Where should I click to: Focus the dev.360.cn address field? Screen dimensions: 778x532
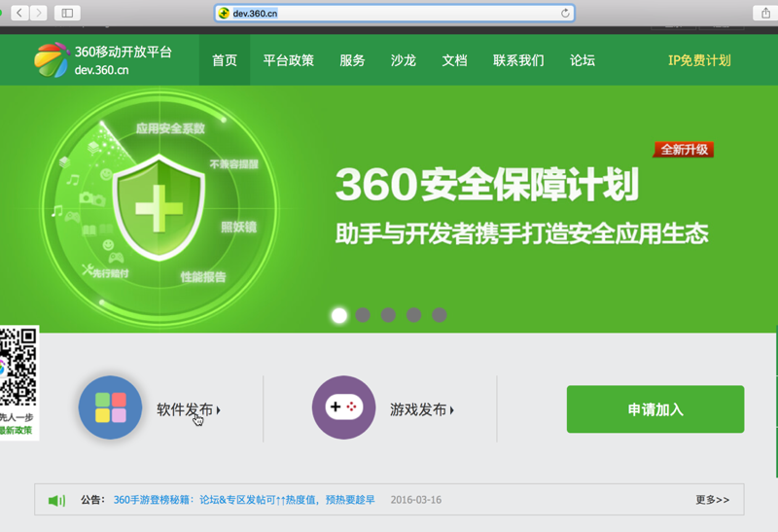point(395,14)
